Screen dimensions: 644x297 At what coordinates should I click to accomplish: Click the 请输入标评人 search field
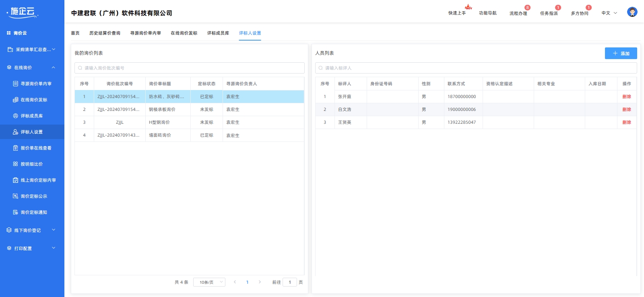[x=476, y=68]
